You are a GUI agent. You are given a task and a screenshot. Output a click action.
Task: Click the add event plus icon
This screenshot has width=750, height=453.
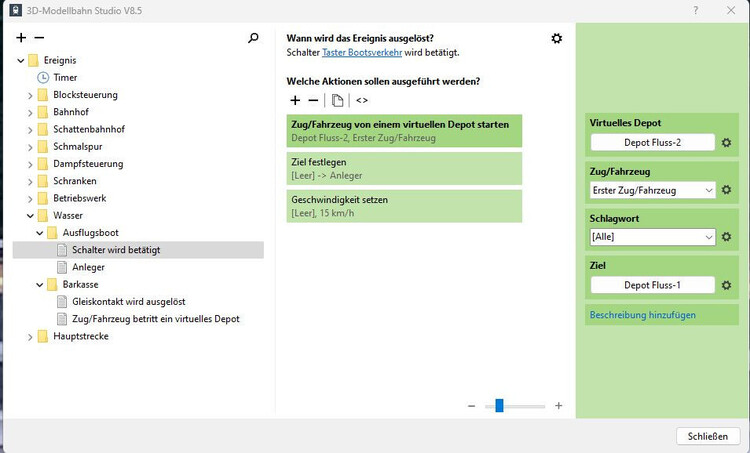[x=21, y=38]
